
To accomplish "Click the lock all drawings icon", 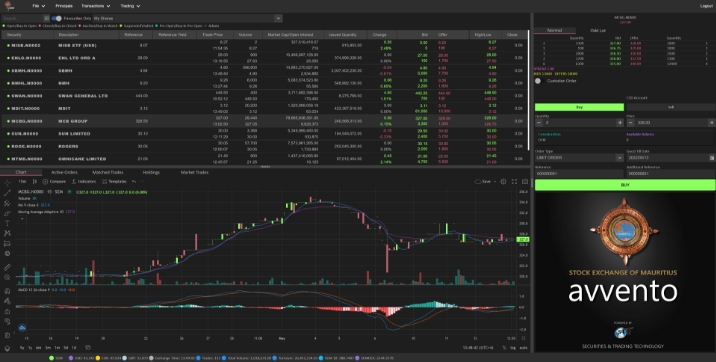I will tap(7, 311).
